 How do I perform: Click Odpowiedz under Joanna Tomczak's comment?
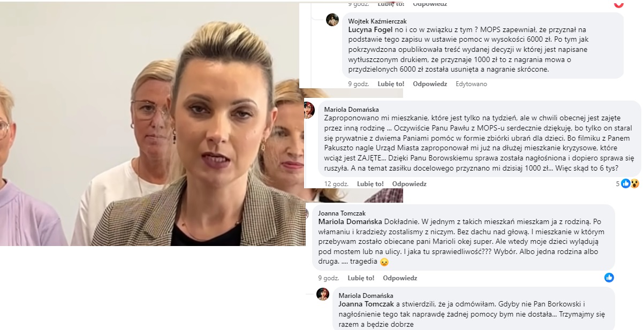400,278
